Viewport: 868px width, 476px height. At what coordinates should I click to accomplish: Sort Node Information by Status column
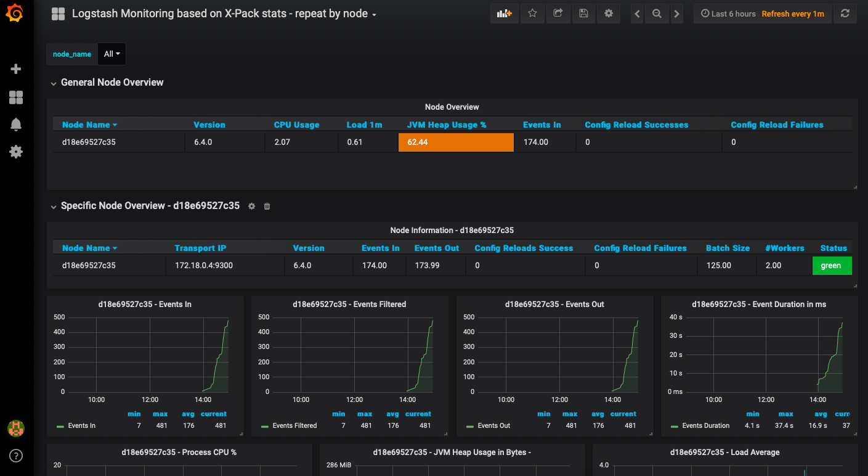(x=834, y=248)
